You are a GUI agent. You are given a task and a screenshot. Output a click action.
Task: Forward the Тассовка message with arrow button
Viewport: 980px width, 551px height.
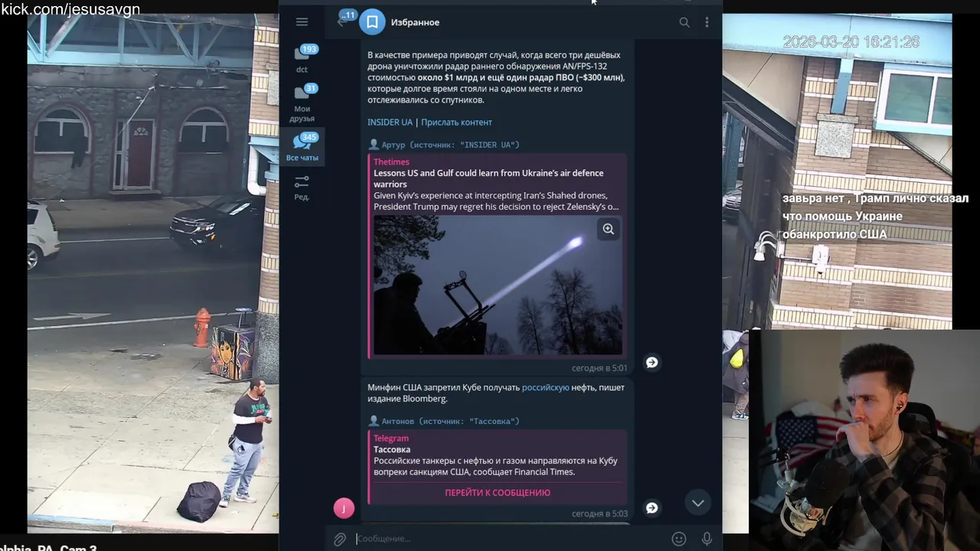click(652, 508)
